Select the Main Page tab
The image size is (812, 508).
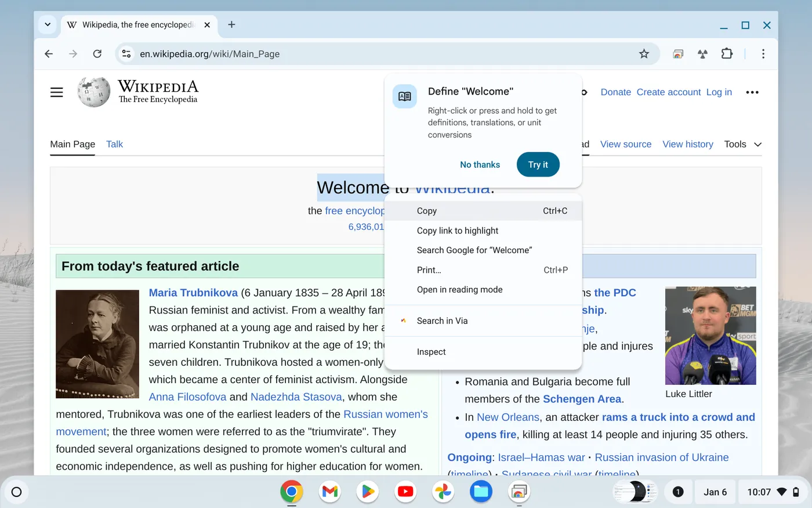point(72,145)
